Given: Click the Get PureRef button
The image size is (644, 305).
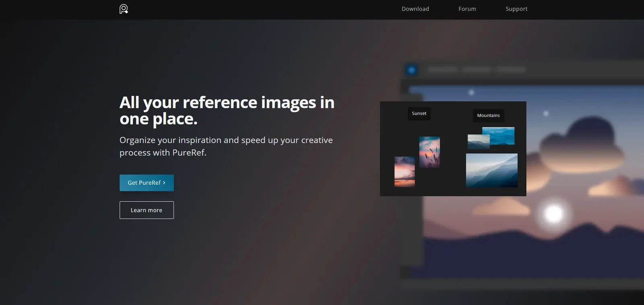Looking at the screenshot, I should coord(147,183).
